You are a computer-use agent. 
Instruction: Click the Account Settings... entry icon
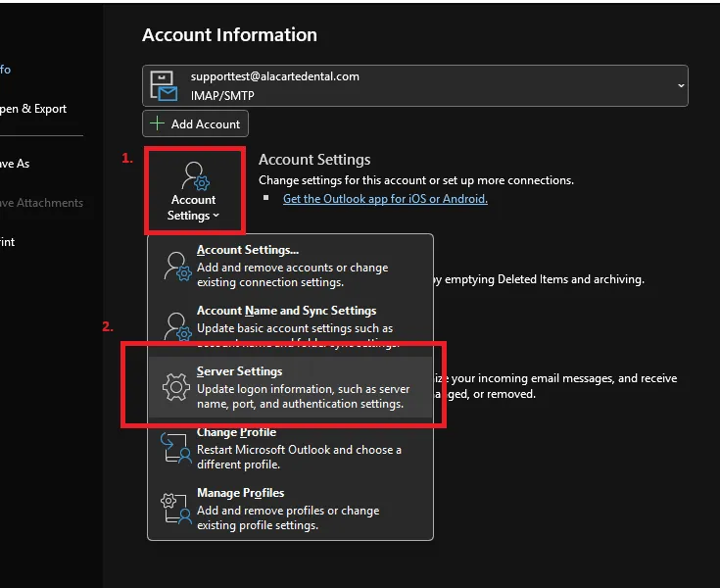pyautogui.click(x=177, y=267)
